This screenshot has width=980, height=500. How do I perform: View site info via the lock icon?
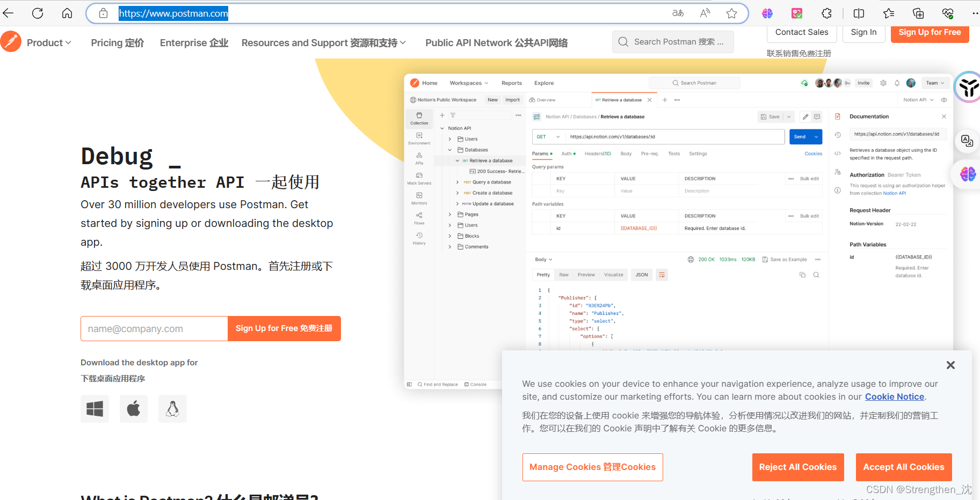point(104,13)
